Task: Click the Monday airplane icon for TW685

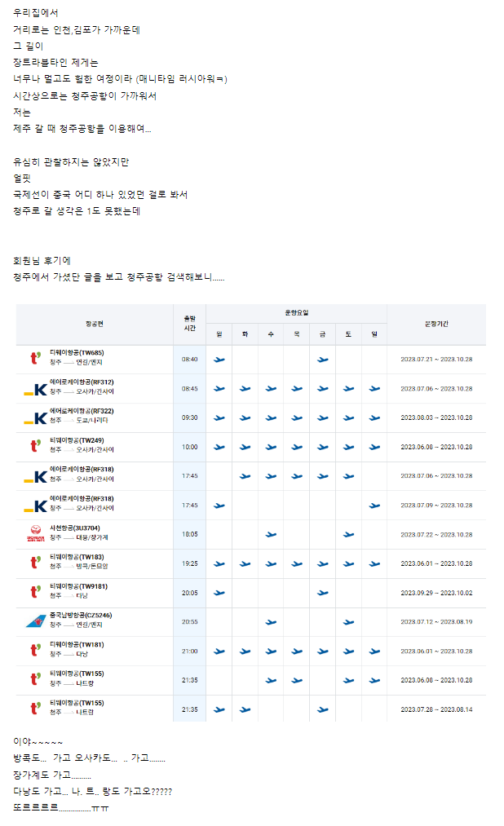Action: pyautogui.click(x=219, y=359)
